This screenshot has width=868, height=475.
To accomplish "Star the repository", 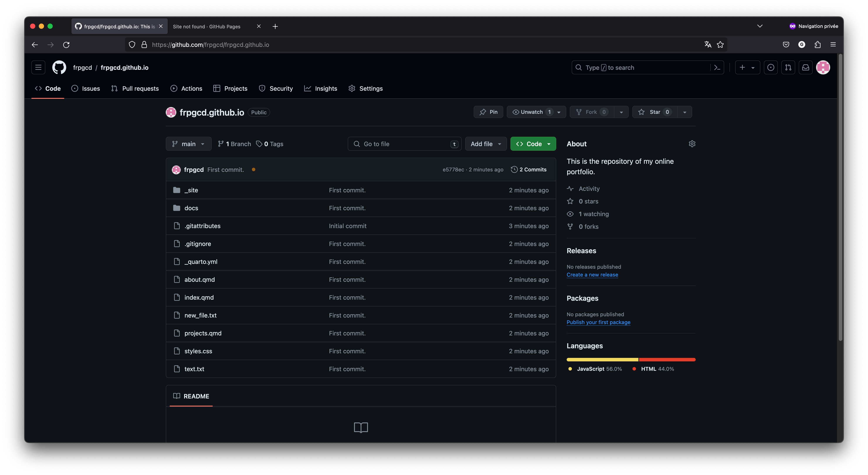I will click(654, 112).
